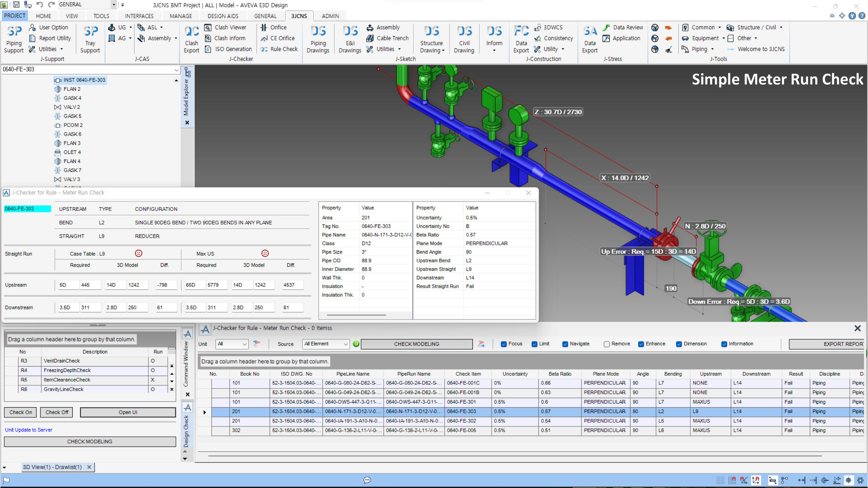Disable the Navigate checkbox
Image resolution: width=868 pixels, height=488 pixels.
(x=565, y=344)
